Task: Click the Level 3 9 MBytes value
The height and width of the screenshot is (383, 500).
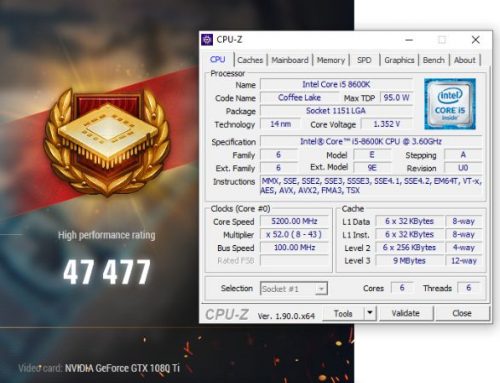Action: tap(410, 260)
